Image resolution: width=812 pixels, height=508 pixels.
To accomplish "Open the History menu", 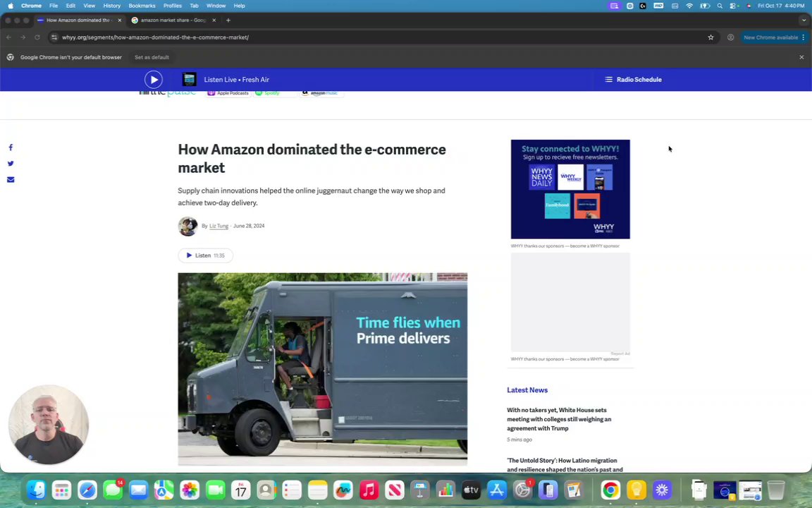I will pos(112,6).
